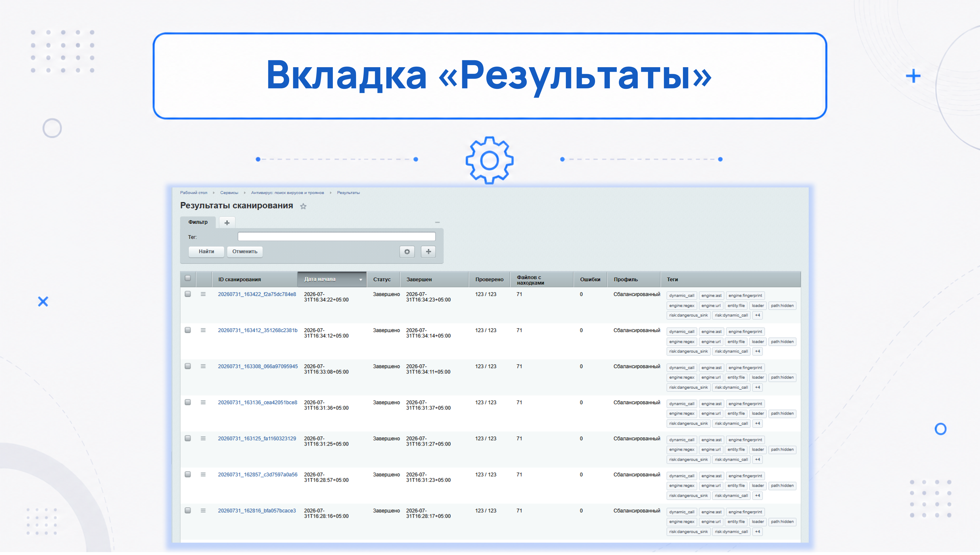Add new filter tab with plus
Viewport: 980px width, 555px height.
[x=227, y=223]
